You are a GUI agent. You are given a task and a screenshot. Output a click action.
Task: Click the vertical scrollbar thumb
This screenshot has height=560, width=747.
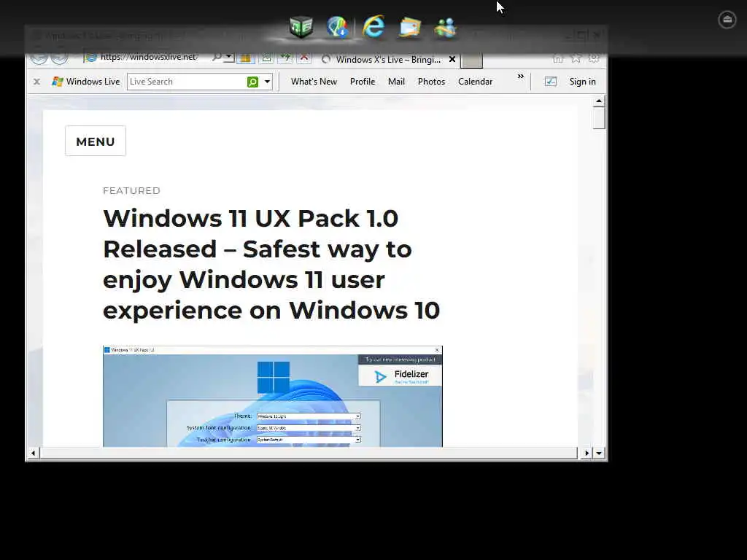tap(599, 118)
